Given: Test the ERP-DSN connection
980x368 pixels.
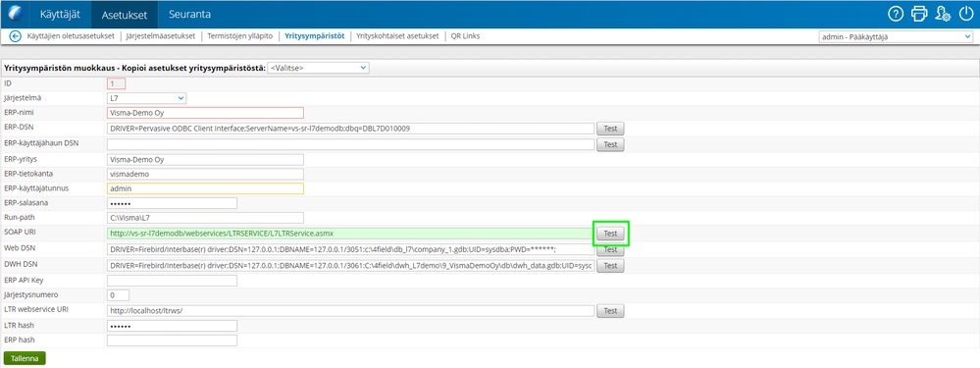Looking at the screenshot, I should (610, 129).
